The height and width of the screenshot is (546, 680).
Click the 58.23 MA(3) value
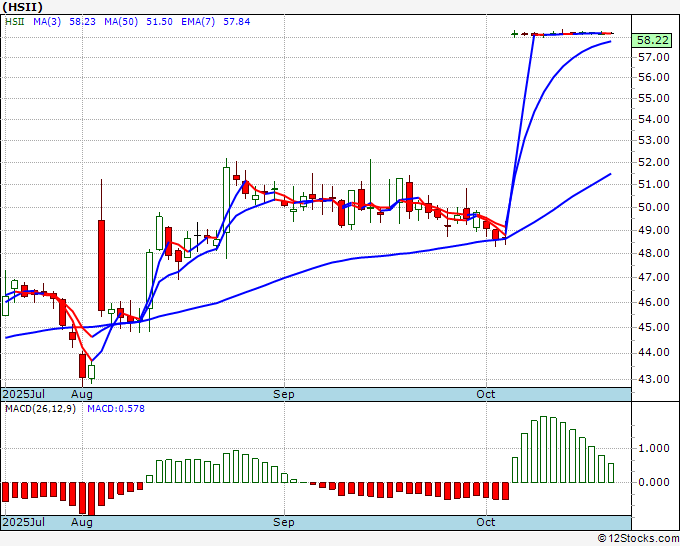click(x=82, y=22)
